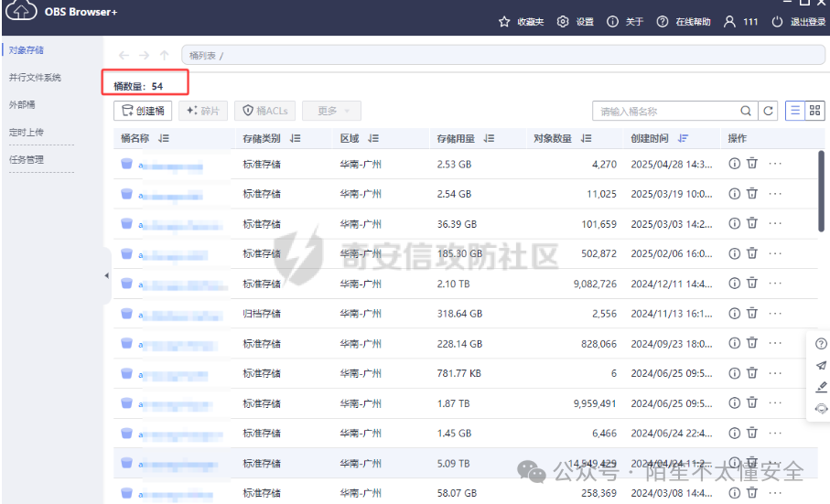
Task: Go up one level arrow
Action: [165, 55]
